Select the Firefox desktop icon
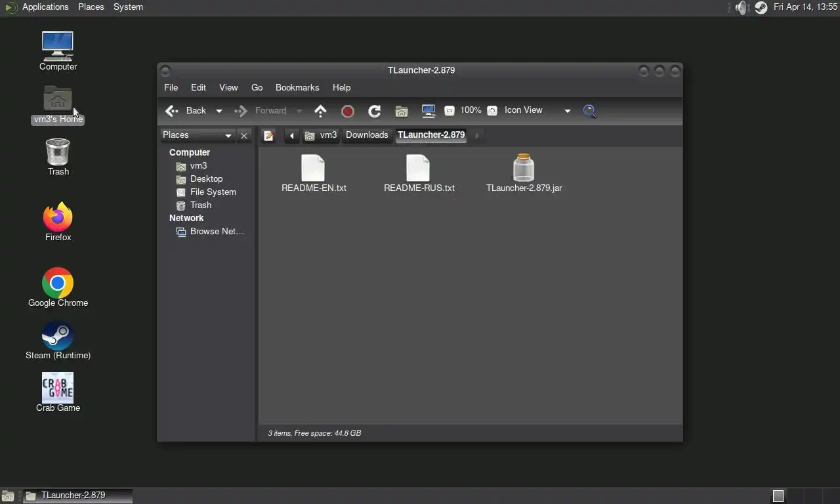The height and width of the screenshot is (504, 840). (x=58, y=222)
